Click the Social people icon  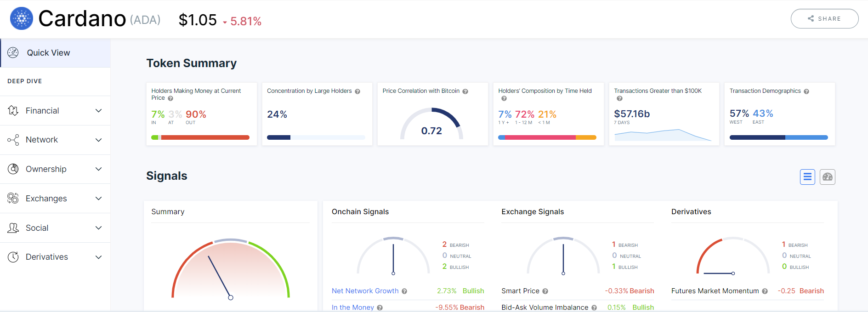(13, 228)
